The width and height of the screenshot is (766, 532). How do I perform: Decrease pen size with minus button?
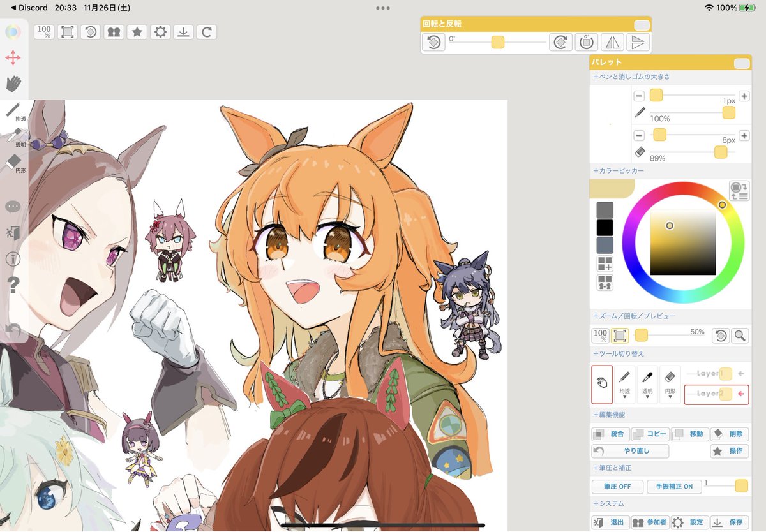639,96
